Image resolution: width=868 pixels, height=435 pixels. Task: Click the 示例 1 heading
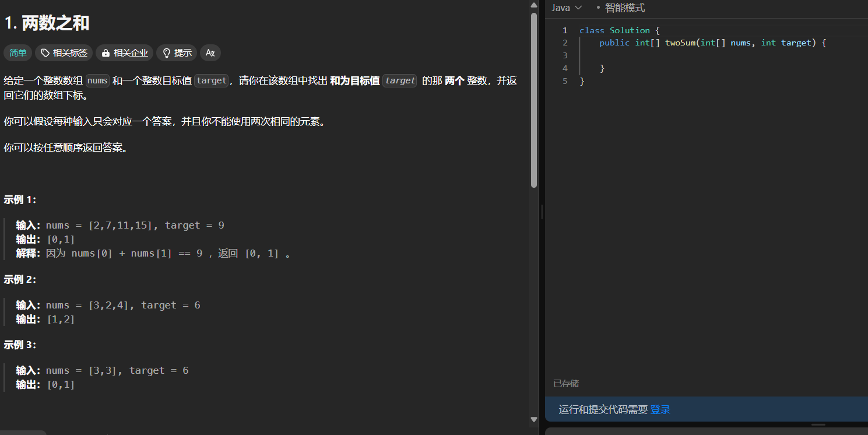point(20,199)
